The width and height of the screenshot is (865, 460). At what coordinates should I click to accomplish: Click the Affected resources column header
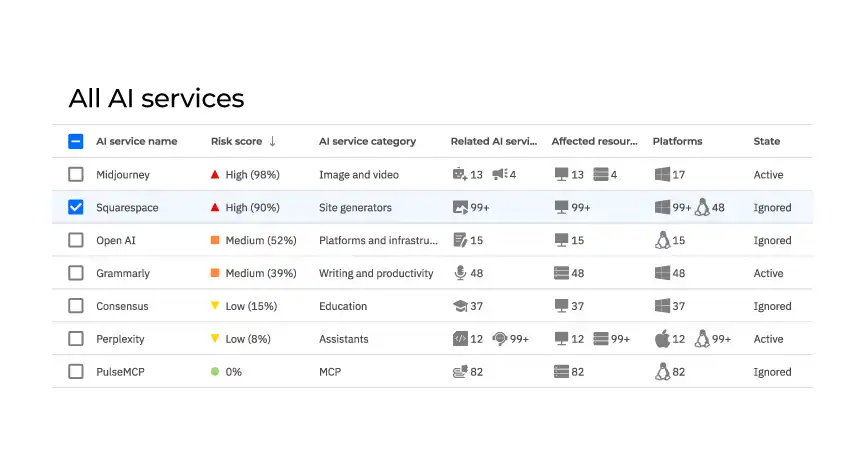594,141
